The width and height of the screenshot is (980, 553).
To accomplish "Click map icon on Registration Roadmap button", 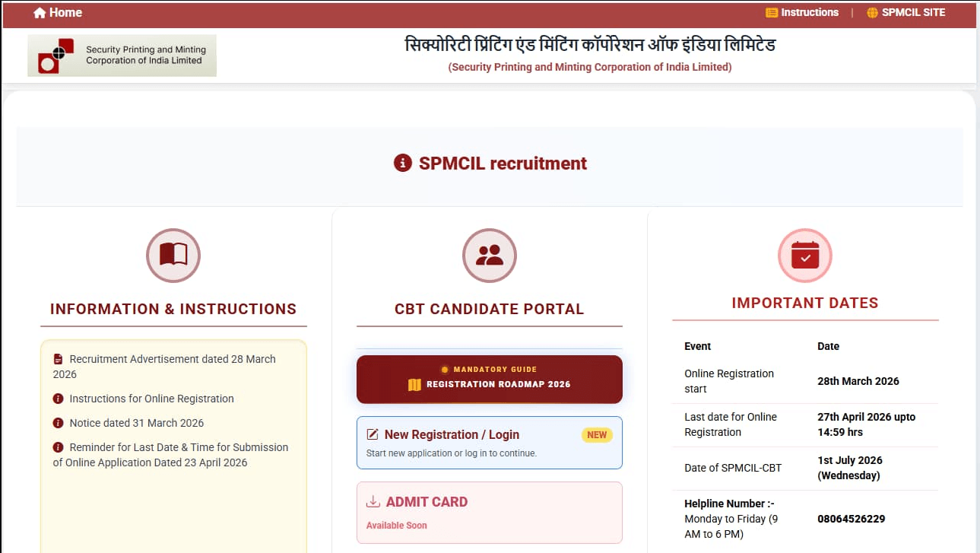I will pos(414,385).
